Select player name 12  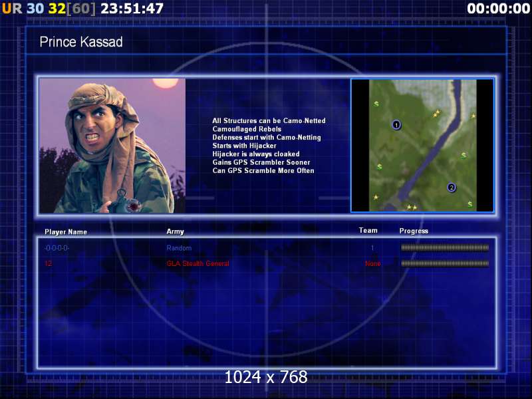pos(48,263)
